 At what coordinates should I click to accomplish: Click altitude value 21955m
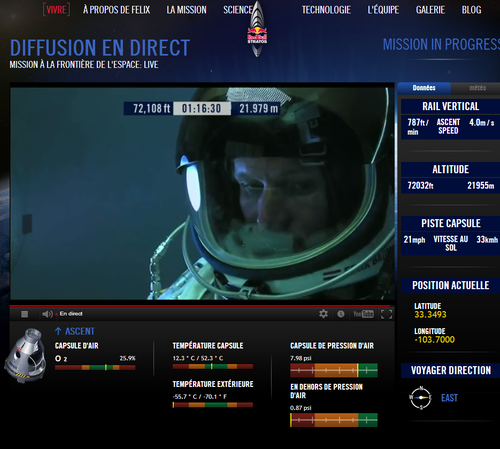pyautogui.click(x=480, y=186)
